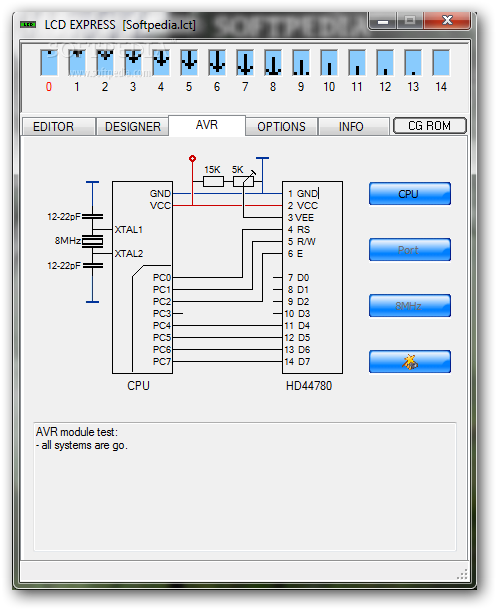The width and height of the screenshot is (497, 610).
Task: Click the 5K potentiometer in schematic
Action: pos(243,181)
